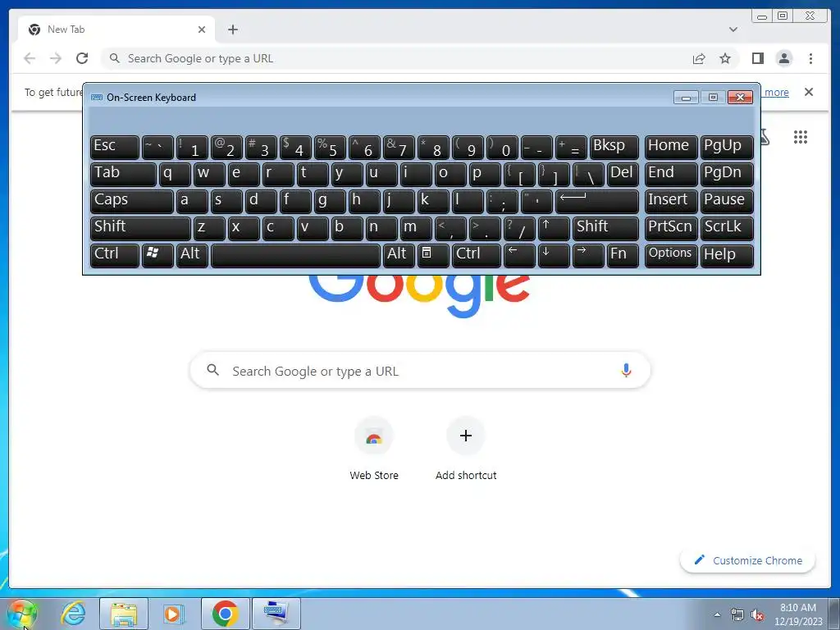
Task: Click the Tab key
Action: click(x=123, y=174)
